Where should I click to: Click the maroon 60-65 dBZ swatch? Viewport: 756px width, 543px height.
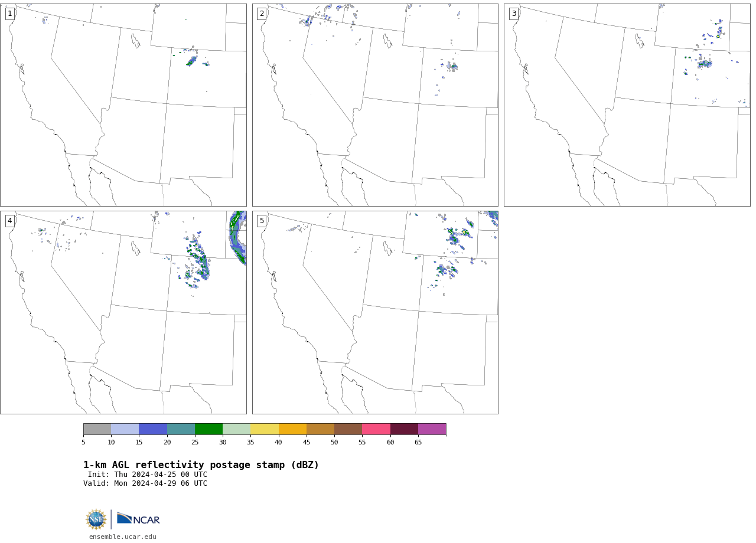tap(404, 429)
